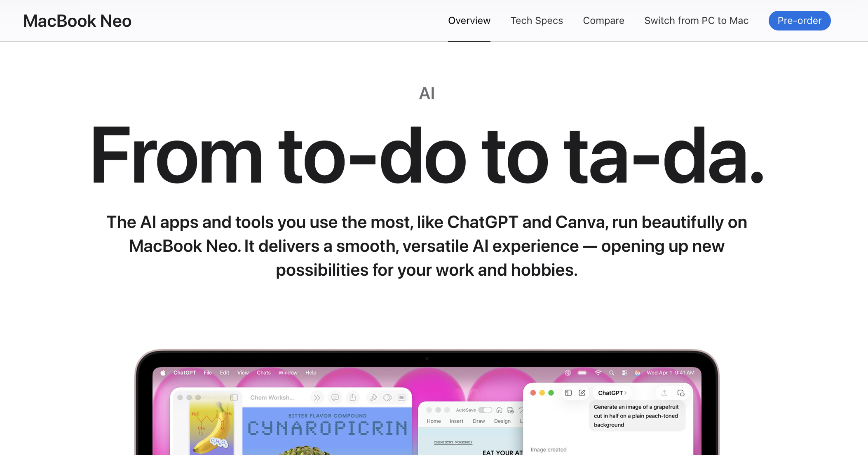
Task: Select the Insert ribbon tab
Action: coord(456,421)
